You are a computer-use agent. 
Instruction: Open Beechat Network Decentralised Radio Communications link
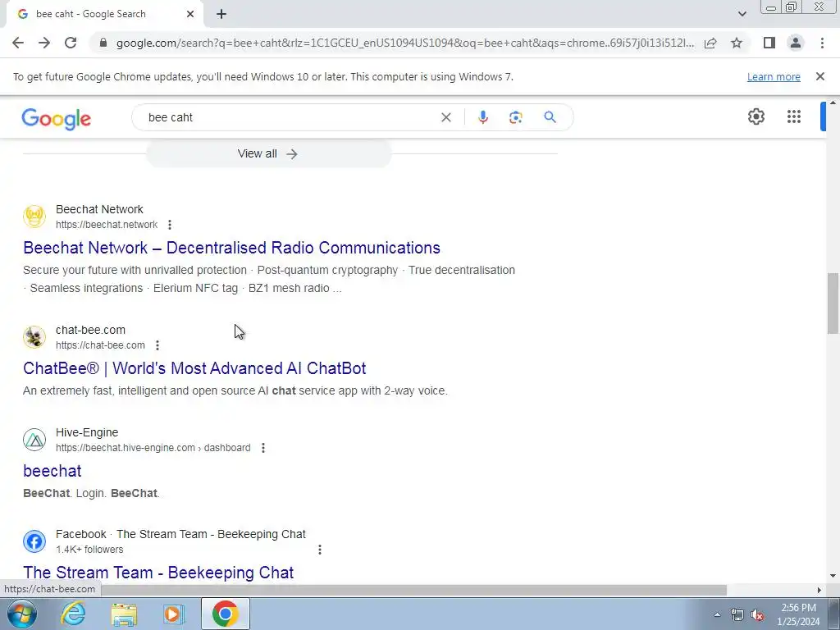tap(231, 248)
